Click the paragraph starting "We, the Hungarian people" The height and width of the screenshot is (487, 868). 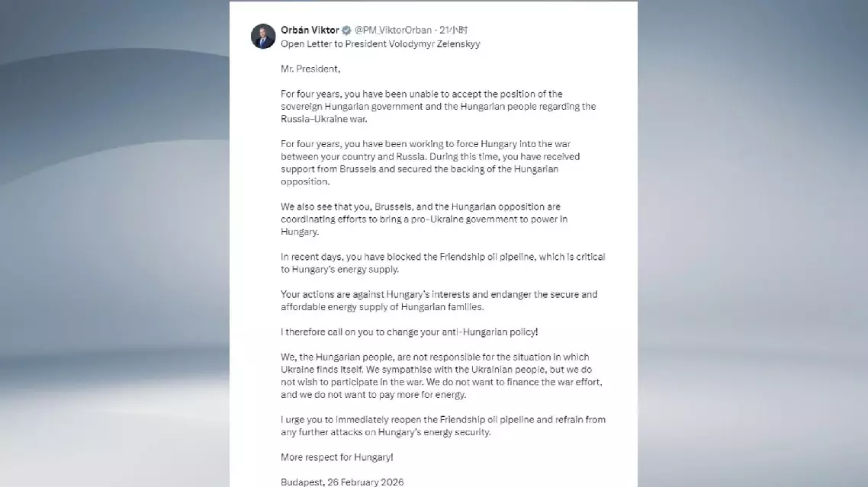pos(441,376)
